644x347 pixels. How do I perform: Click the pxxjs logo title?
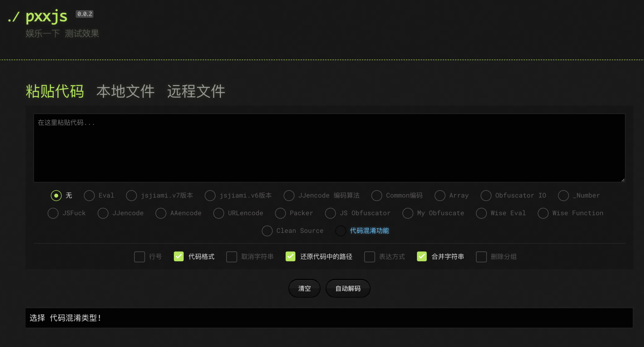(47, 16)
